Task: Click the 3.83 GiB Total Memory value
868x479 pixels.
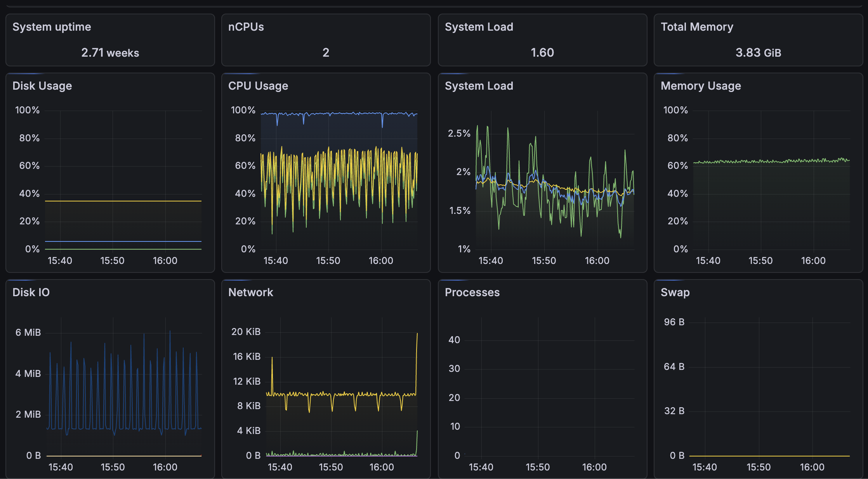Action: point(758,53)
